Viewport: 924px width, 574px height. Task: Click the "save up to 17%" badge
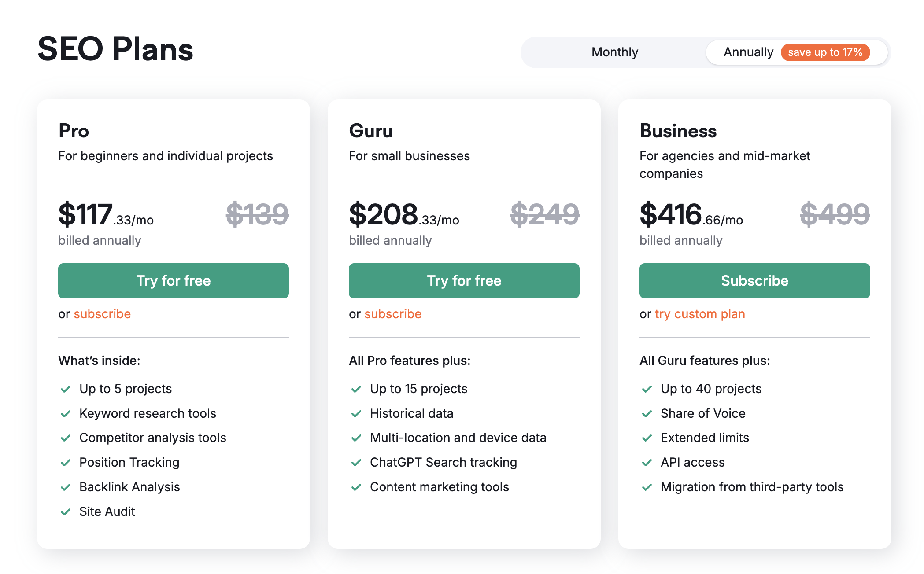(x=825, y=52)
